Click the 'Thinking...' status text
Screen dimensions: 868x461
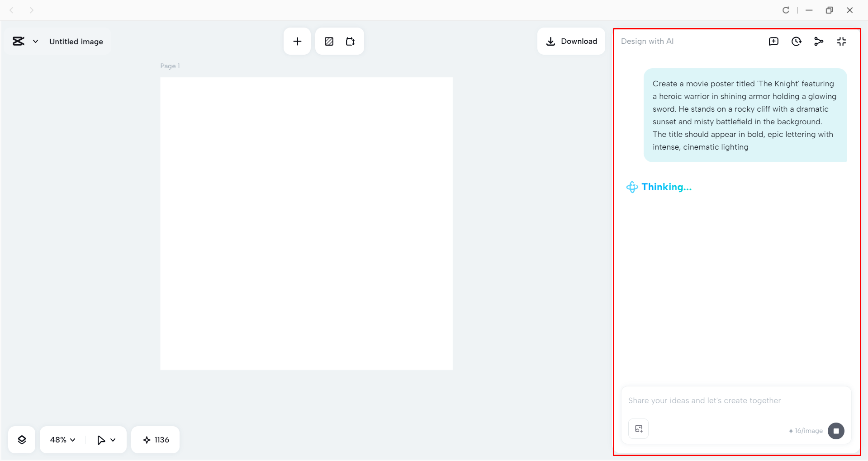pos(666,187)
